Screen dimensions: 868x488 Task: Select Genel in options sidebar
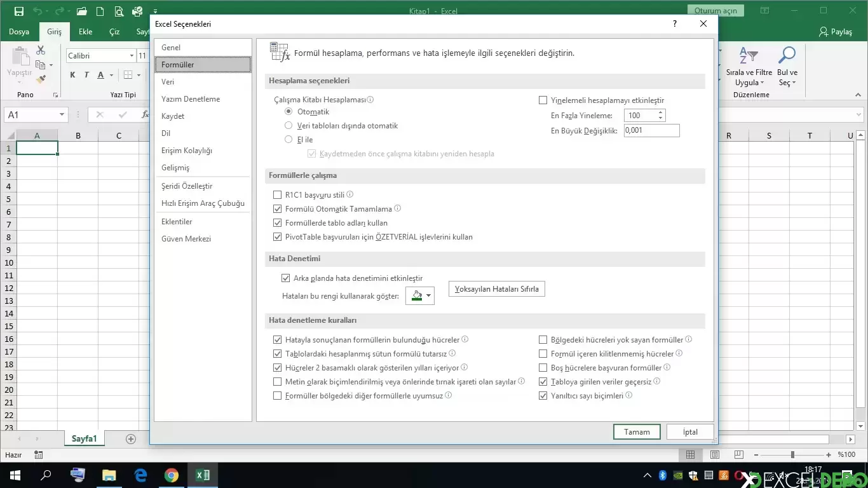pos(203,48)
